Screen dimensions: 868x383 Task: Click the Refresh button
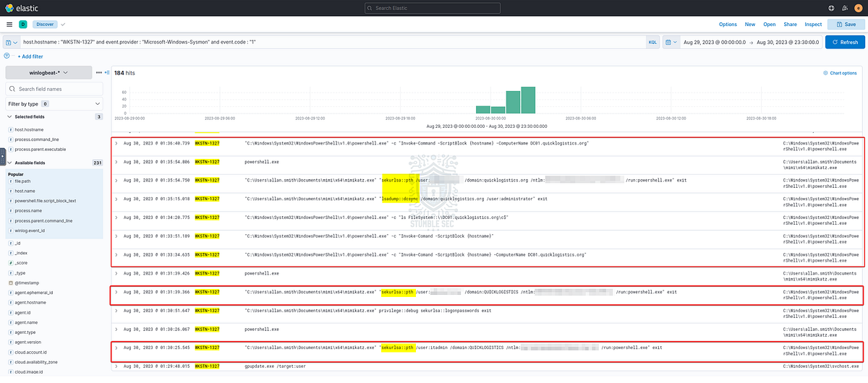click(x=845, y=43)
